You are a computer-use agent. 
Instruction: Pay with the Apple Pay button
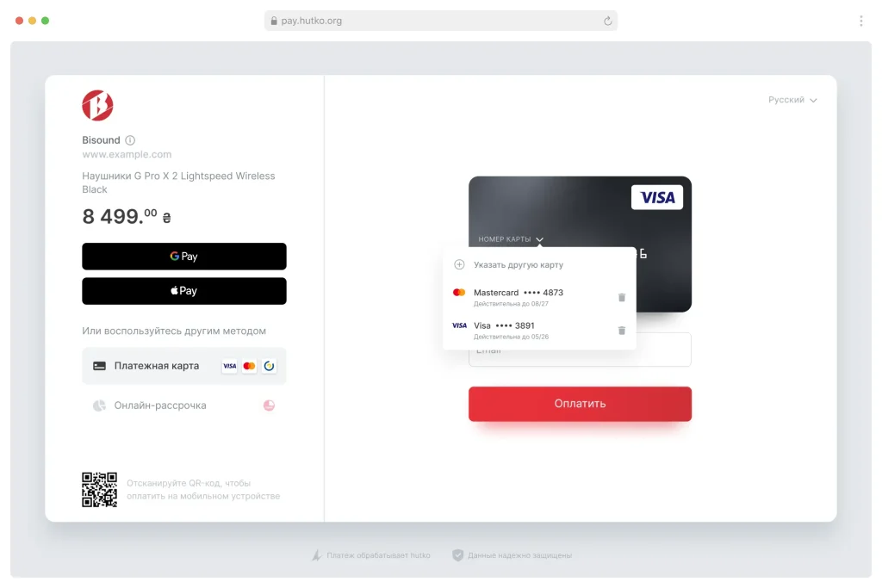point(184,291)
